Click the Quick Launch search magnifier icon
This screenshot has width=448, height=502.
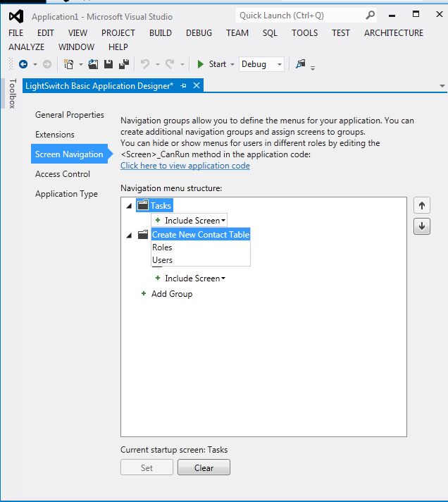click(370, 15)
